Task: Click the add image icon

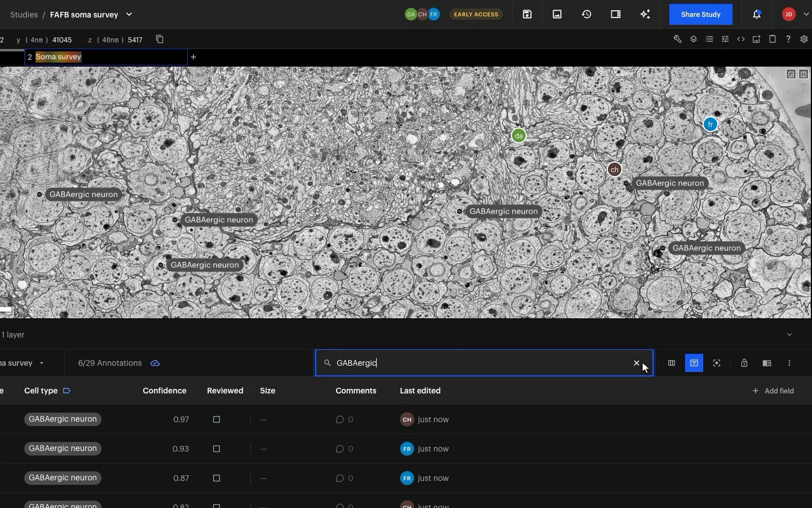Action: point(757,39)
